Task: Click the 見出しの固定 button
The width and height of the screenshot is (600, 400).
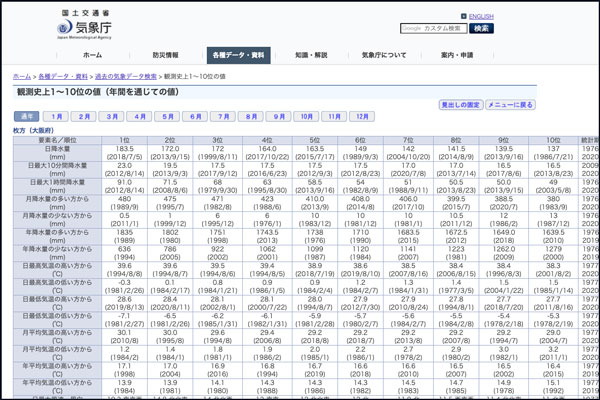Action: (x=460, y=105)
